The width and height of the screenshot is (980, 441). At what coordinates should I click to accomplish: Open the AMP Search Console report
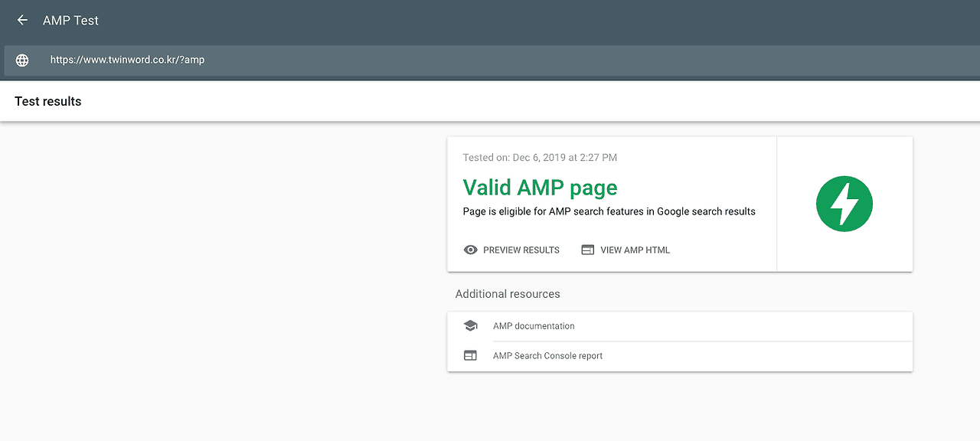pyautogui.click(x=547, y=355)
